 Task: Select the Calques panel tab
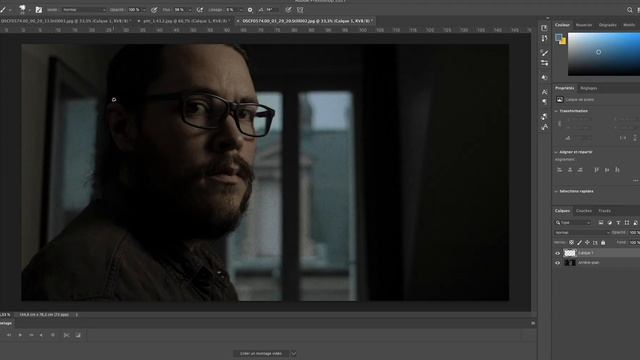click(562, 211)
